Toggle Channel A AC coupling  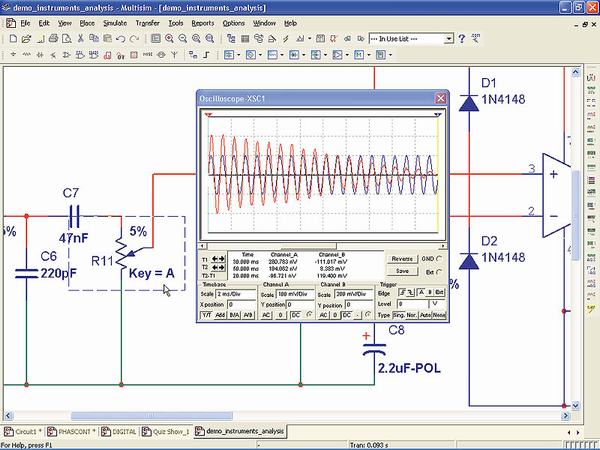(267, 314)
